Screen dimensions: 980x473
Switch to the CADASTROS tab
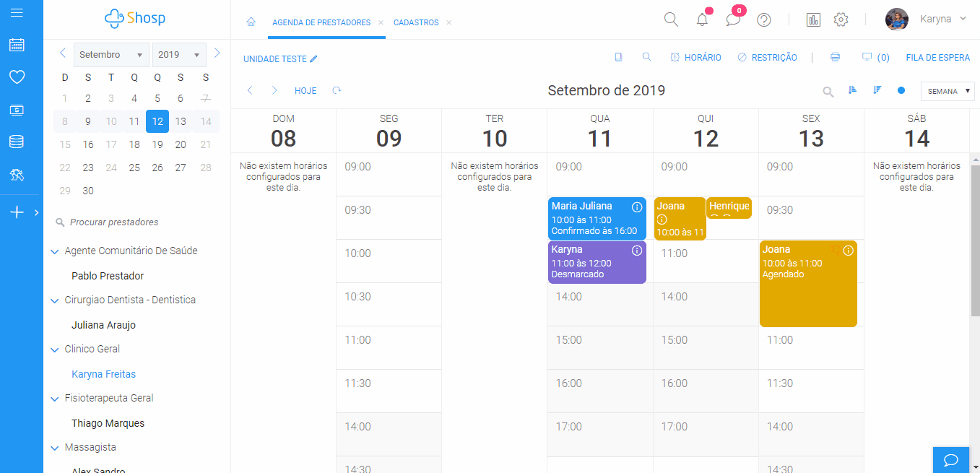tap(417, 22)
